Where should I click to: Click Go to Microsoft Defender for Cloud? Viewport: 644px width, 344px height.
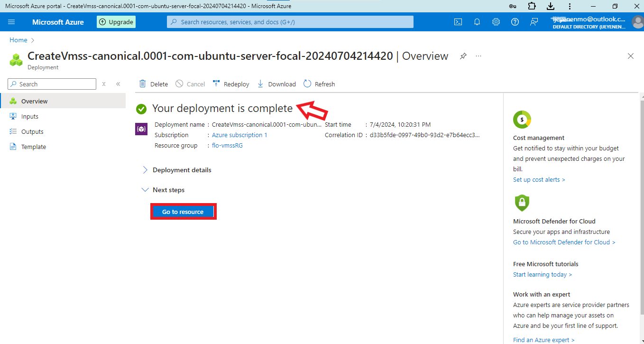coord(564,242)
